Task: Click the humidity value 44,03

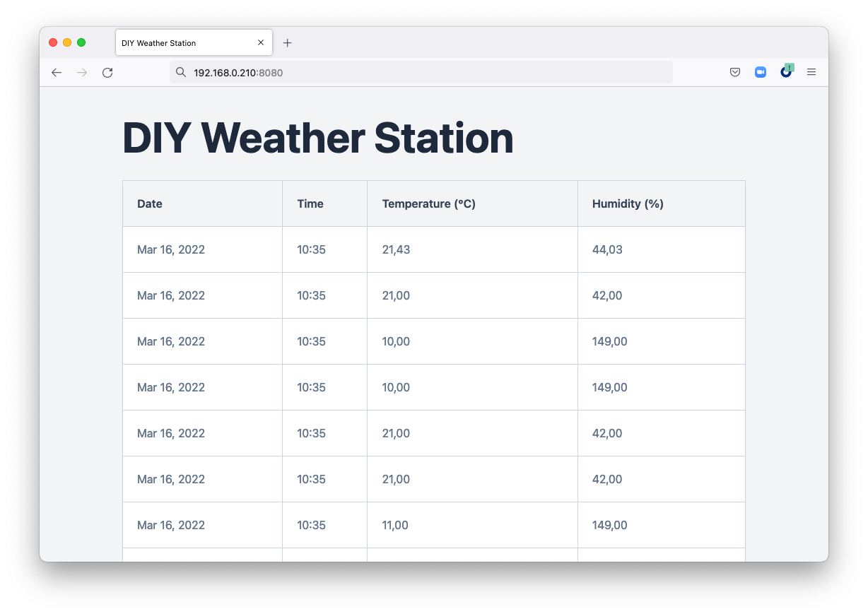Action: click(x=607, y=249)
